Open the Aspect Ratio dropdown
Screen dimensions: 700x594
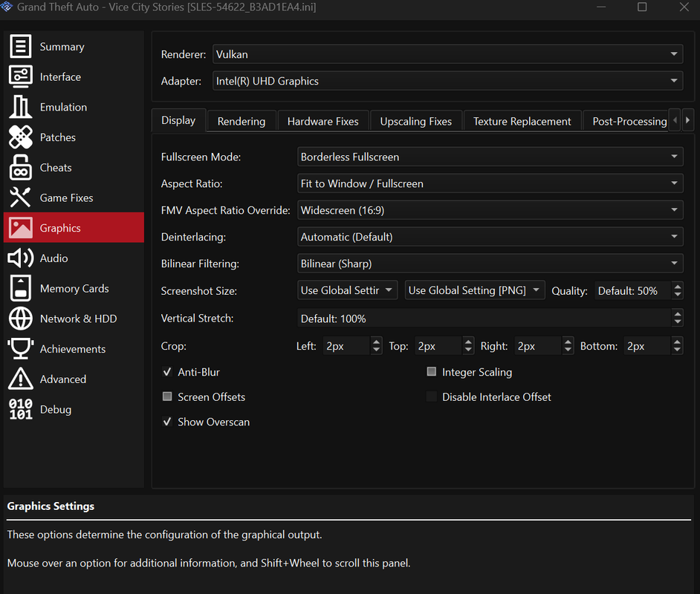pos(490,183)
